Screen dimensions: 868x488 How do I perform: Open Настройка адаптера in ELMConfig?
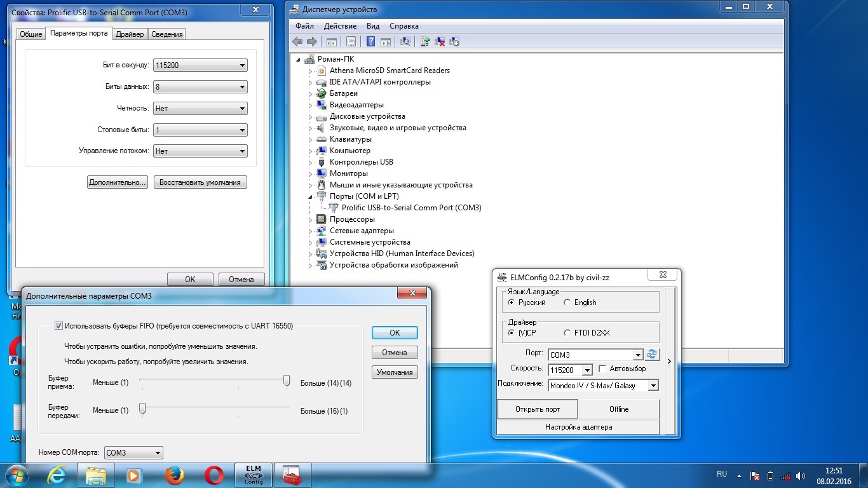pyautogui.click(x=578, y=427)
